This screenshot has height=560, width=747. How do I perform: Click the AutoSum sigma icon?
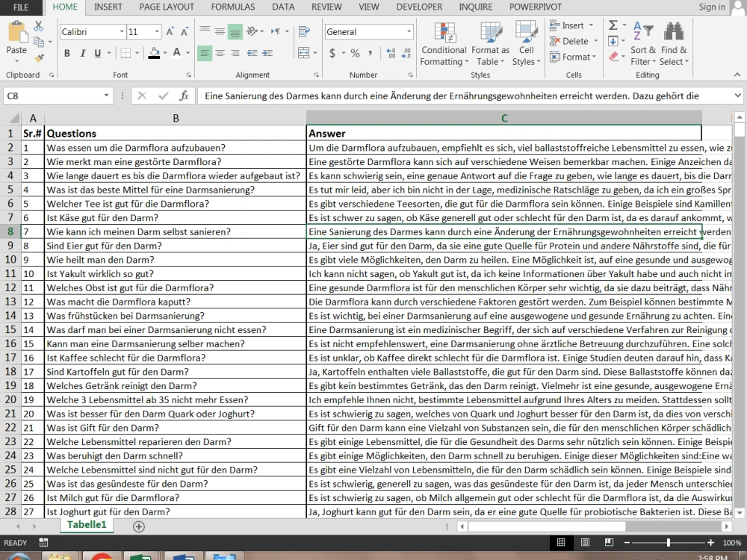[613, 25]
